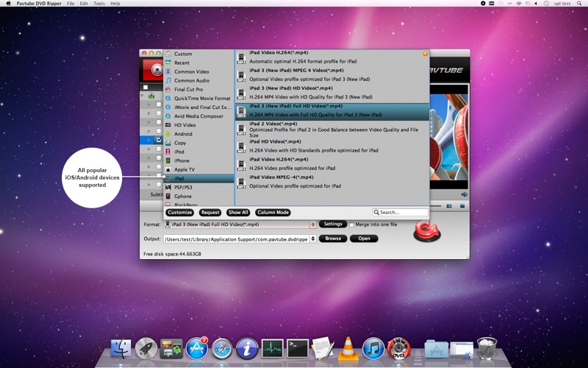
Task: Toggle the top select-all checkbox
Action: click(x=146, y=87)
